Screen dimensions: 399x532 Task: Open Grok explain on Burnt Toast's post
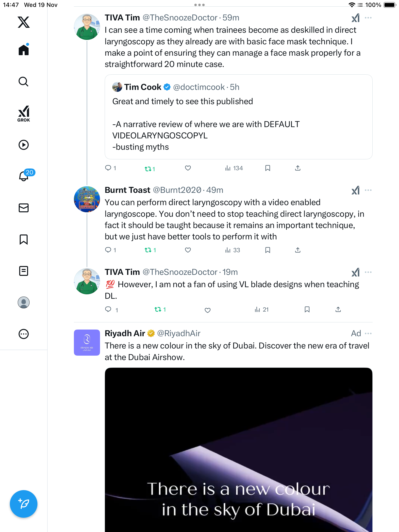click(355, 190)
